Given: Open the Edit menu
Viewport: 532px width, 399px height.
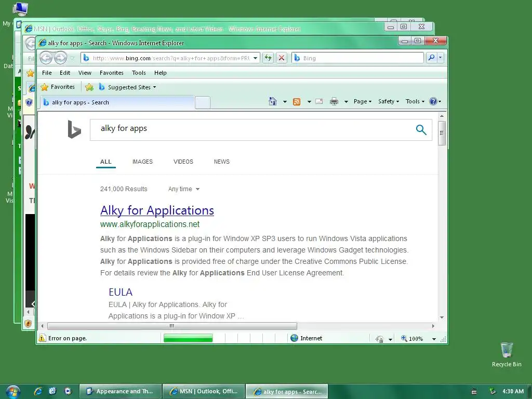Looking at the screenshot, I should coord(65,73).
